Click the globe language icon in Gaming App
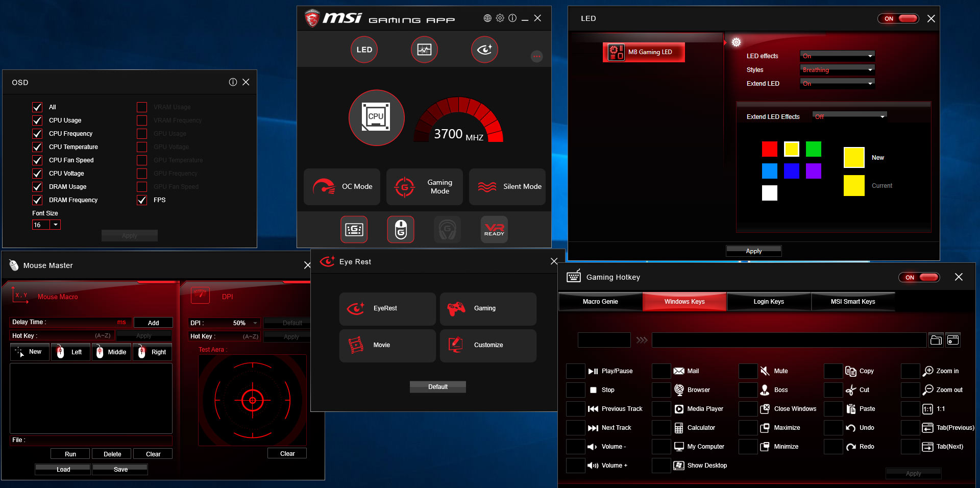The image size is (980, 488). 487,18
